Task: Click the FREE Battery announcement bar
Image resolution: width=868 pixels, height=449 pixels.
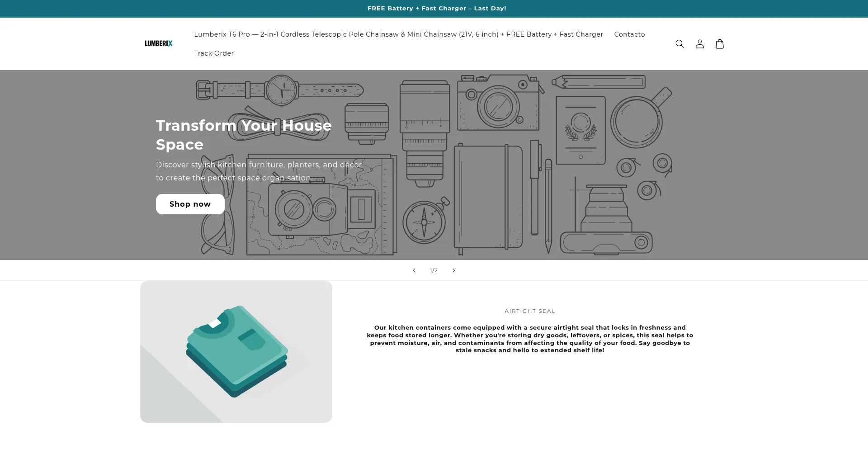Action: 437,9
